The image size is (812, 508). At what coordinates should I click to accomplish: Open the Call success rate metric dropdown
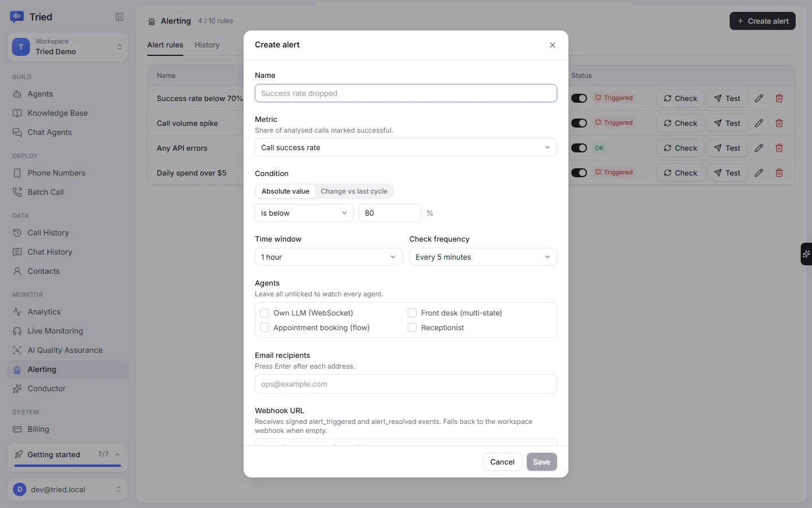point(406,147)
